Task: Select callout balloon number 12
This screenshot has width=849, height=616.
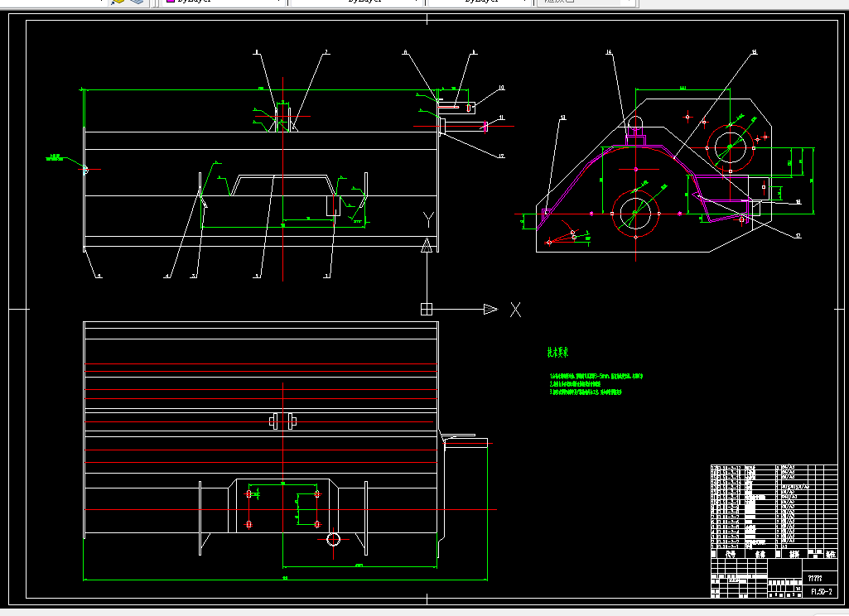Action: click(501, 156)
